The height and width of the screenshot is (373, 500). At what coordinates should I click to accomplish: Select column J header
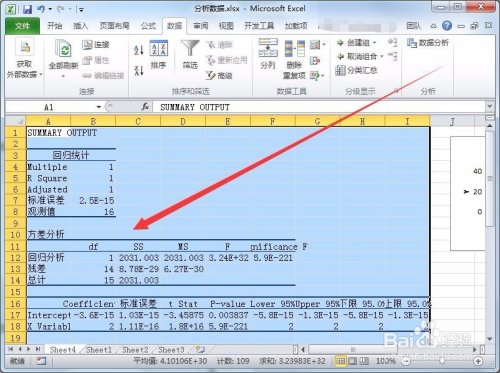452,121
